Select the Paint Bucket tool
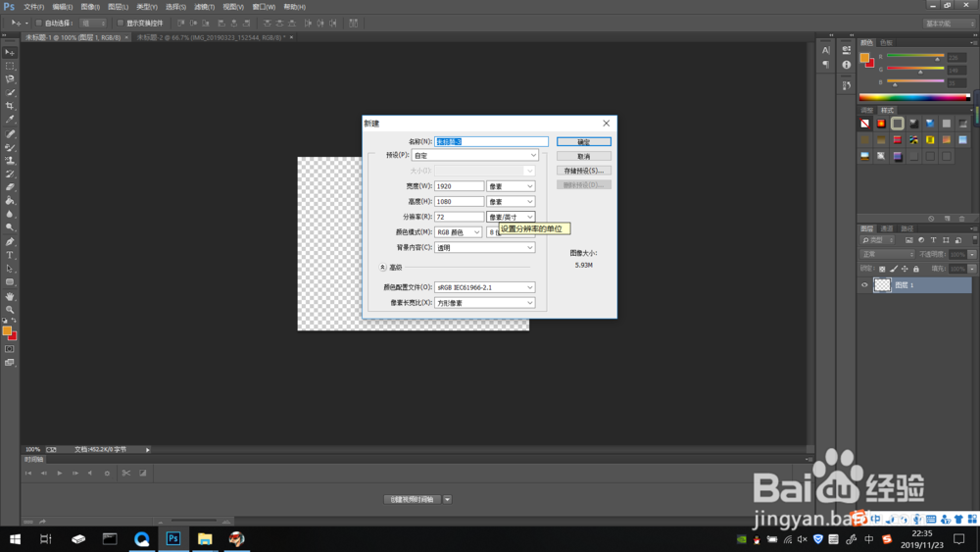980x552 pixels. [10, 201]
